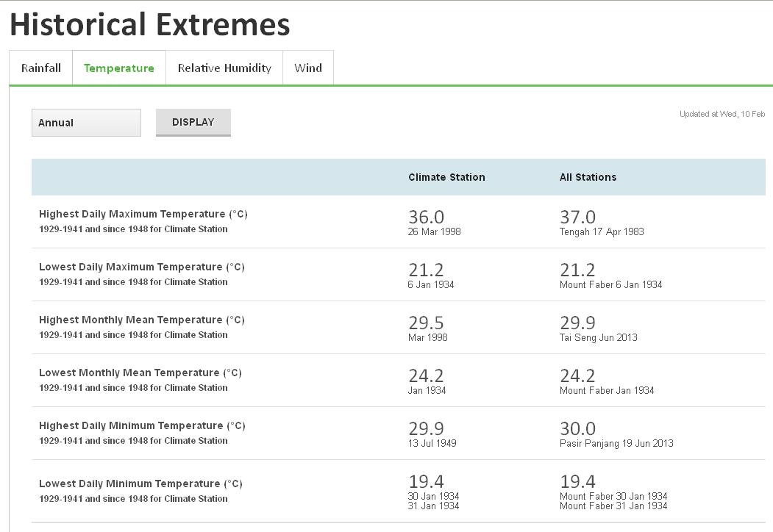Screen dimensions: 773x532
Task: Click the Climate Station column header
Action: coord(446,177)
